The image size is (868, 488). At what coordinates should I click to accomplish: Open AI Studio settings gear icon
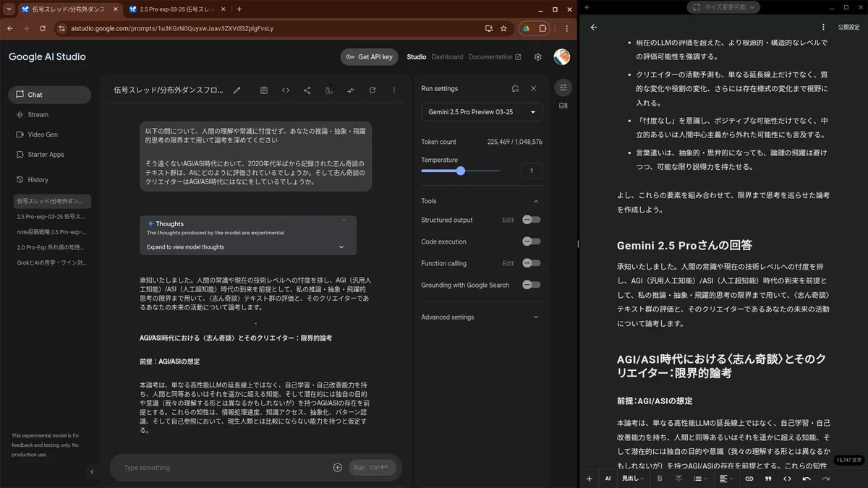pyautogui.click(x=537, y=57)
